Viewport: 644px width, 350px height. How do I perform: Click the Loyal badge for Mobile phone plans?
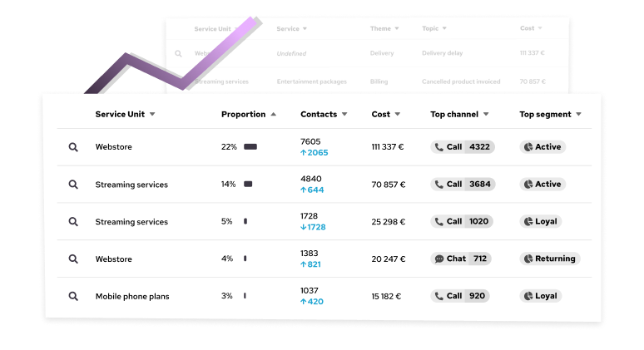(541, 296)
